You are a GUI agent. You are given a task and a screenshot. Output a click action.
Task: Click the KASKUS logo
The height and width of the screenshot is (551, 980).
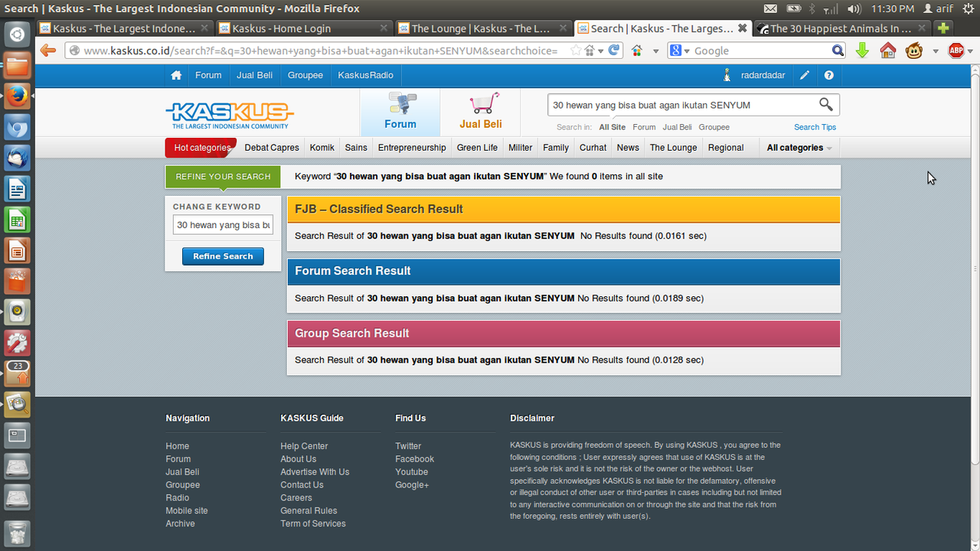pyautogui.click(x=230, y=115)
